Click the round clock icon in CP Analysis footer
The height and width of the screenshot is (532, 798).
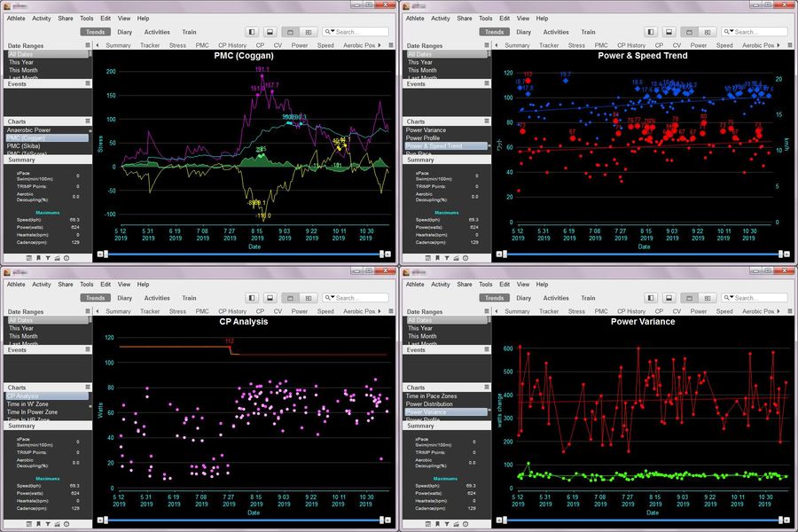pos(66,524)
